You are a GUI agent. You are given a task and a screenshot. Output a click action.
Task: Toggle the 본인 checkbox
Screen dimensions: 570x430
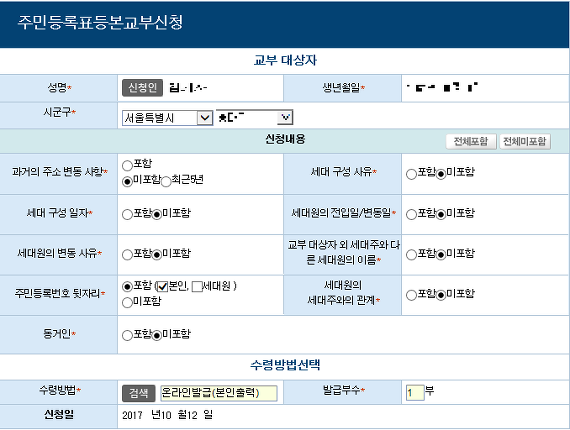[x=163, y=287]
